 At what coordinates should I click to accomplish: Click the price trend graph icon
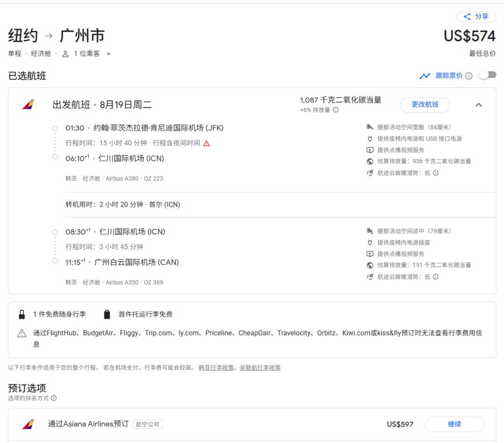pos(425,76)
